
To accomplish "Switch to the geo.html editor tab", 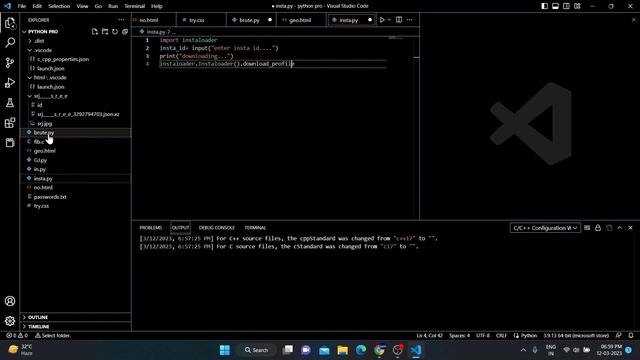I will point(300,20).
